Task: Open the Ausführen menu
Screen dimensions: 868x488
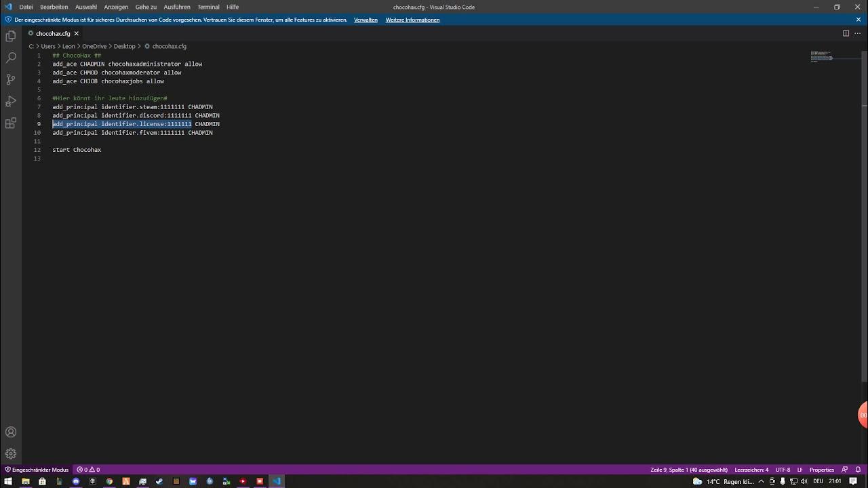Action: tap(177, 7)
